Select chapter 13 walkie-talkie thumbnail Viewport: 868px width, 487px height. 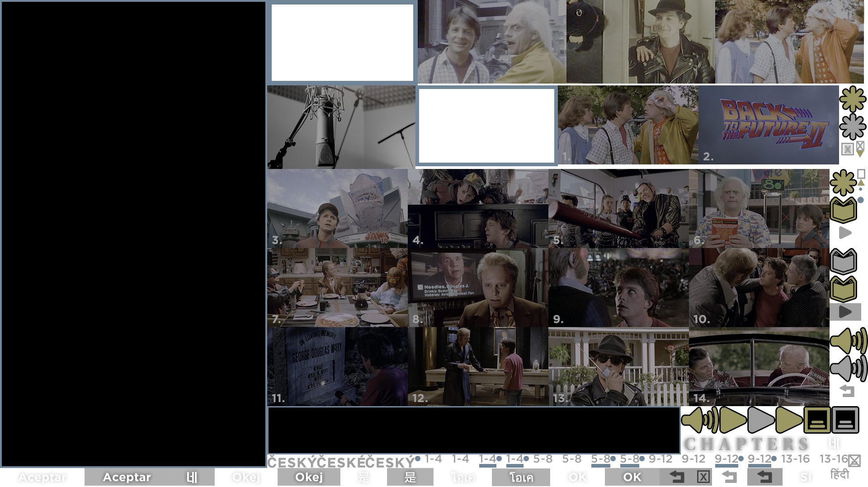pos(618,366)
